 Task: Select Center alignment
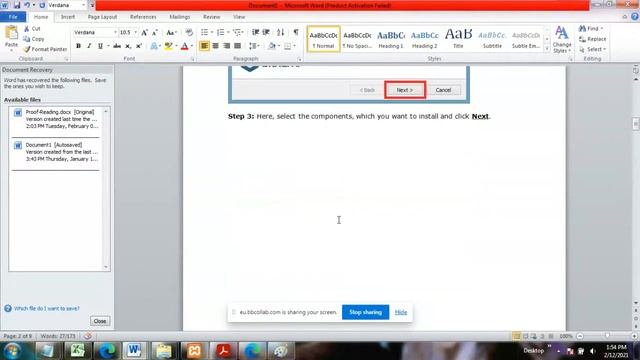(x=216, y=46)
